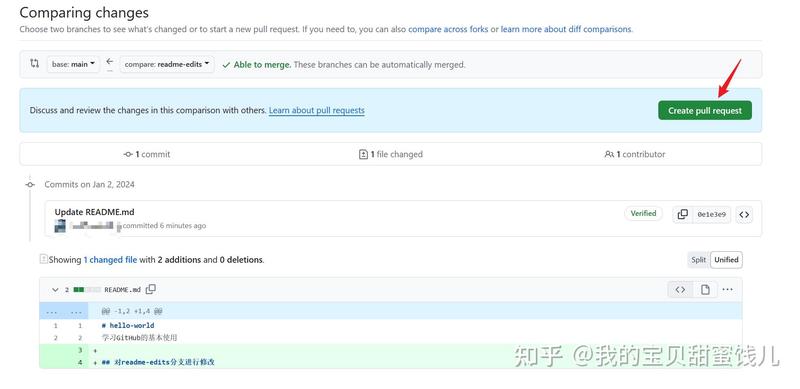Viewport: 800px width, 389px height.
Task: Select the 1 contributor tab
Action: tap(635, 154)
